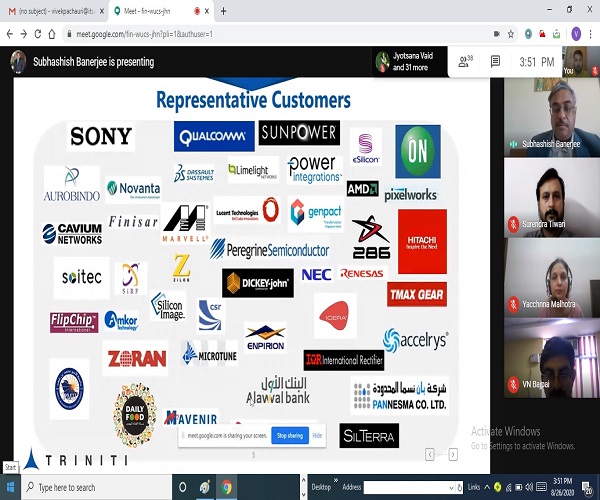Click the ON Semiconductor green logo
Image resolution: width=600 pixels, height=500 pixels.
click(x=418, y=151)
